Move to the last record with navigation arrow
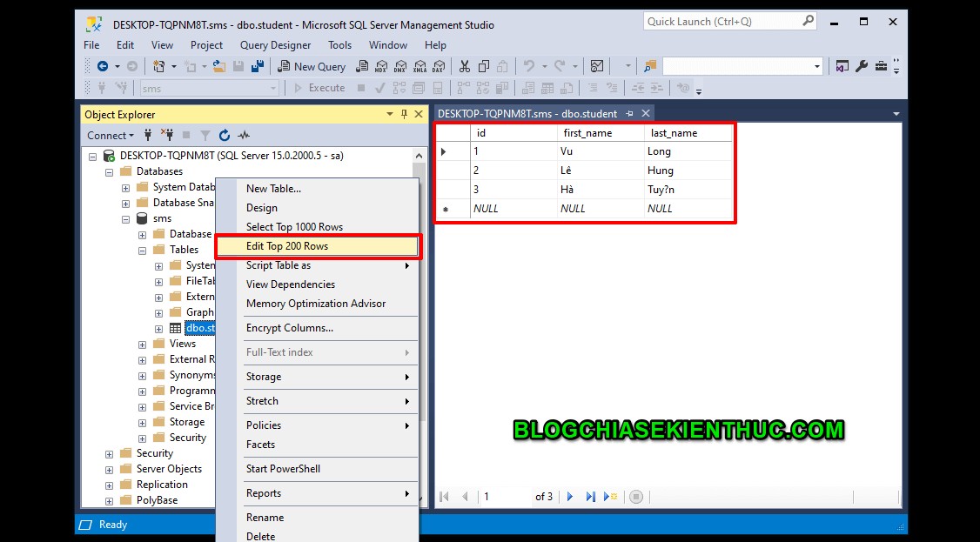This screenshot has height=542, width=980. click(591, 497)
